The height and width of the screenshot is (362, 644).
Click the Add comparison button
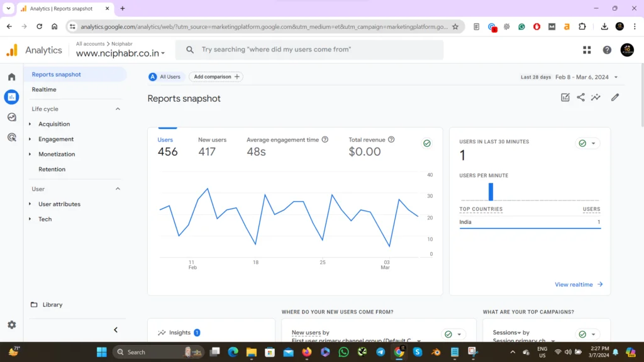[x=216, y=77]
